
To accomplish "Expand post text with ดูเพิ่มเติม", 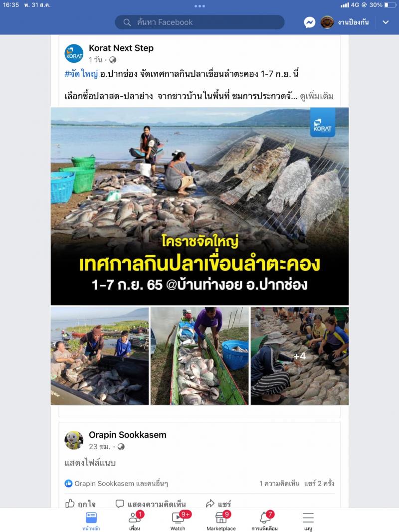I will pyautogui.click(x=317, y=96).
